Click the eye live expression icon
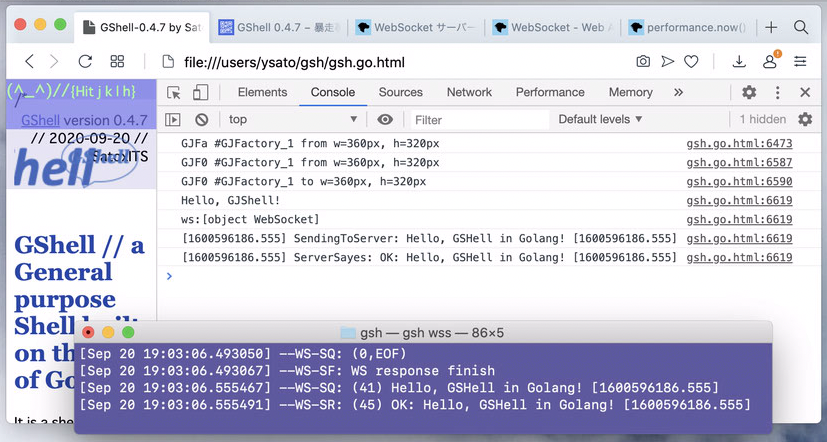827x442 pixels. point(385,120)
